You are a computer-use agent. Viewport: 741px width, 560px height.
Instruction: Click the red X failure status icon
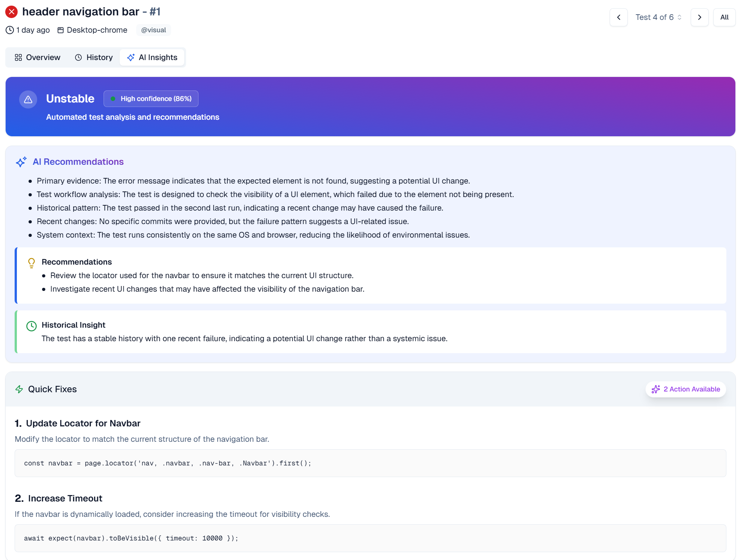click(12, 12)
